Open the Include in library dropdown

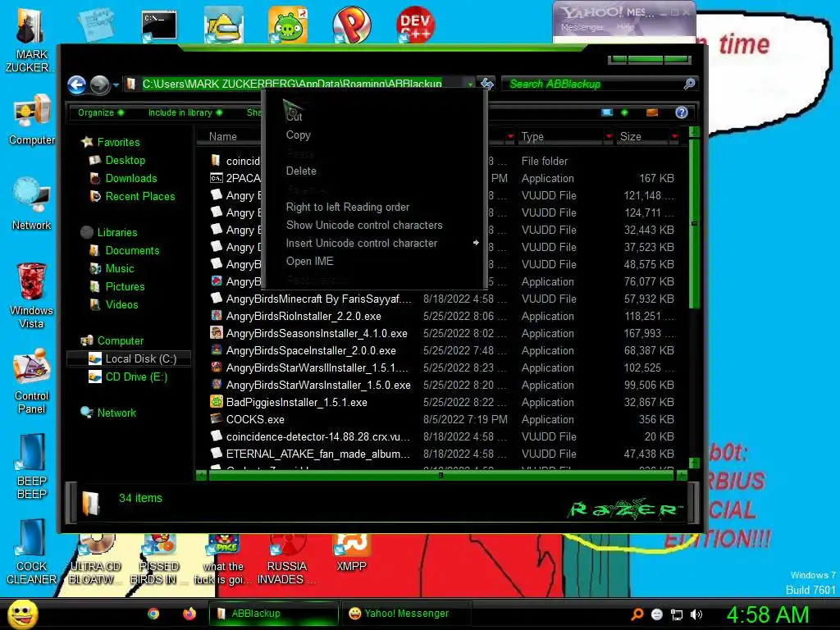[x=185, y=112]
